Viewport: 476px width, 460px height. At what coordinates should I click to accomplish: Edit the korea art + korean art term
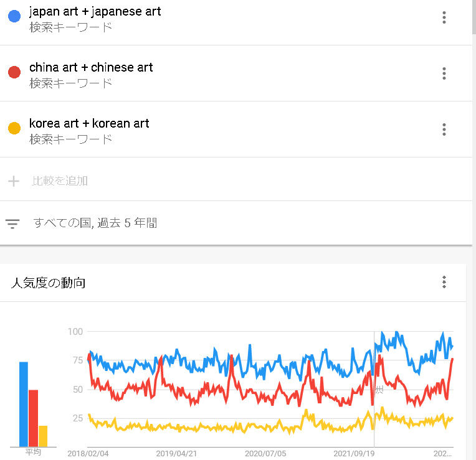89,124
